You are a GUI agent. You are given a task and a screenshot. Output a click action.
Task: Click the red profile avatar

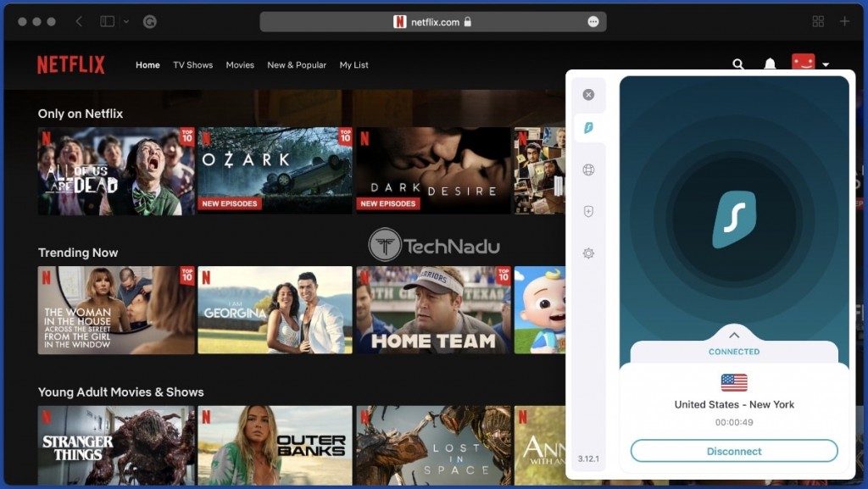click(803, 61)
